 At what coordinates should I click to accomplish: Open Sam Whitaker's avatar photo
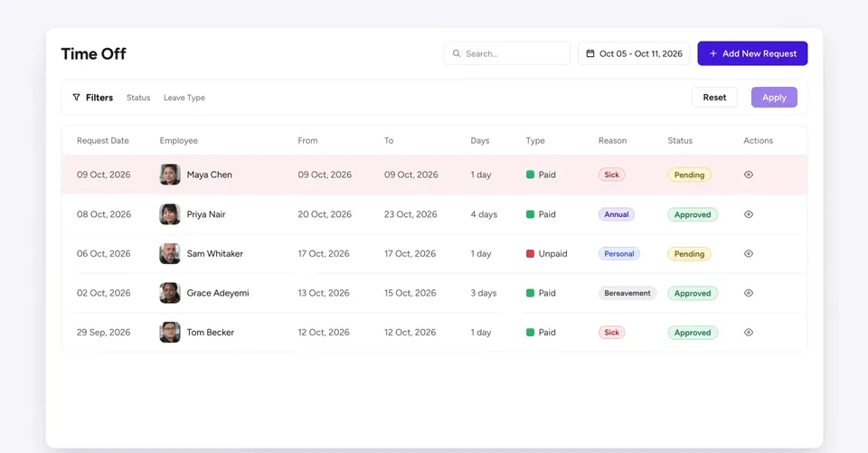tap(170, 254)
